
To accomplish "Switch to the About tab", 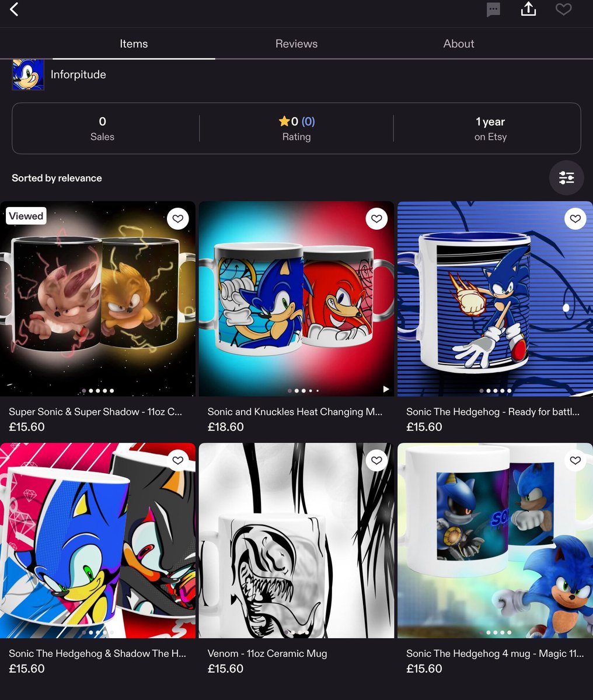I will pos(459,44).
